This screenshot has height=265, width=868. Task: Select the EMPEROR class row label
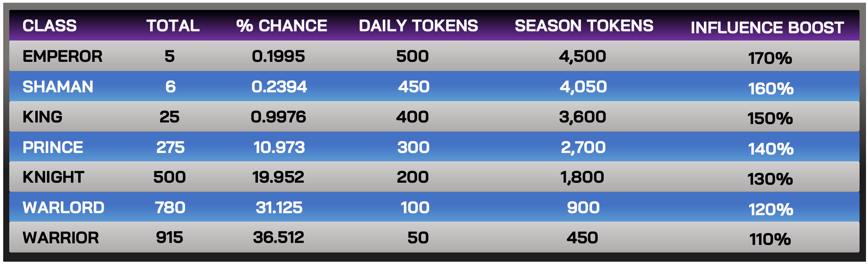click(x=62, y=57)
